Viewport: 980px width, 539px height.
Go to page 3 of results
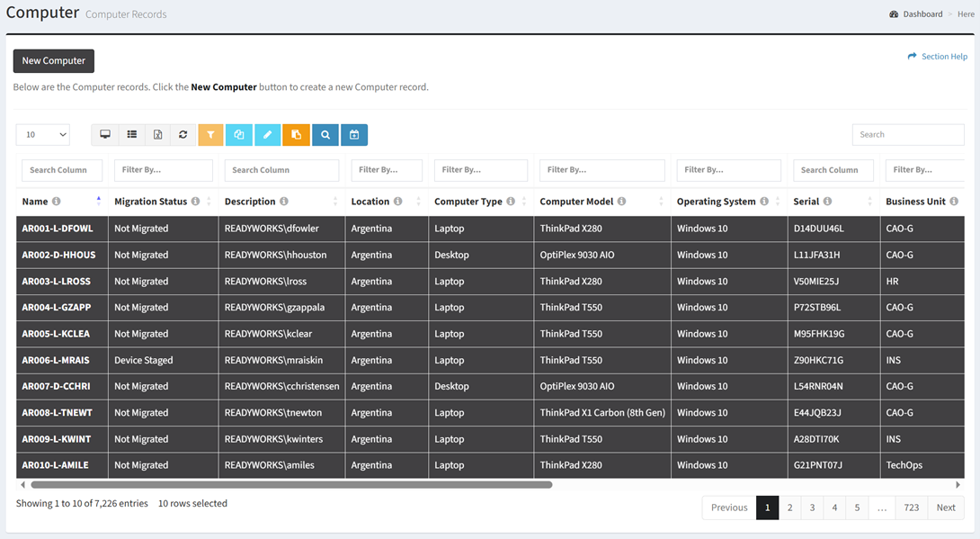click(x=812, y=508)
